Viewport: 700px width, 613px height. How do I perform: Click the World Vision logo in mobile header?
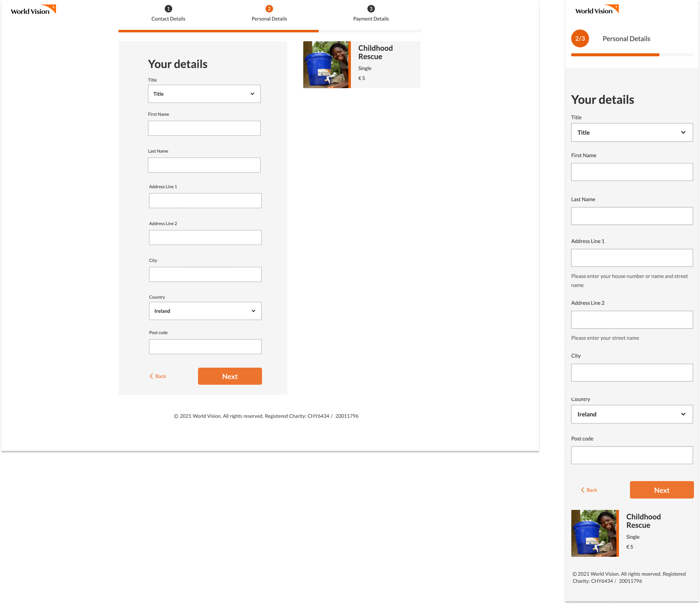(597, 9)
